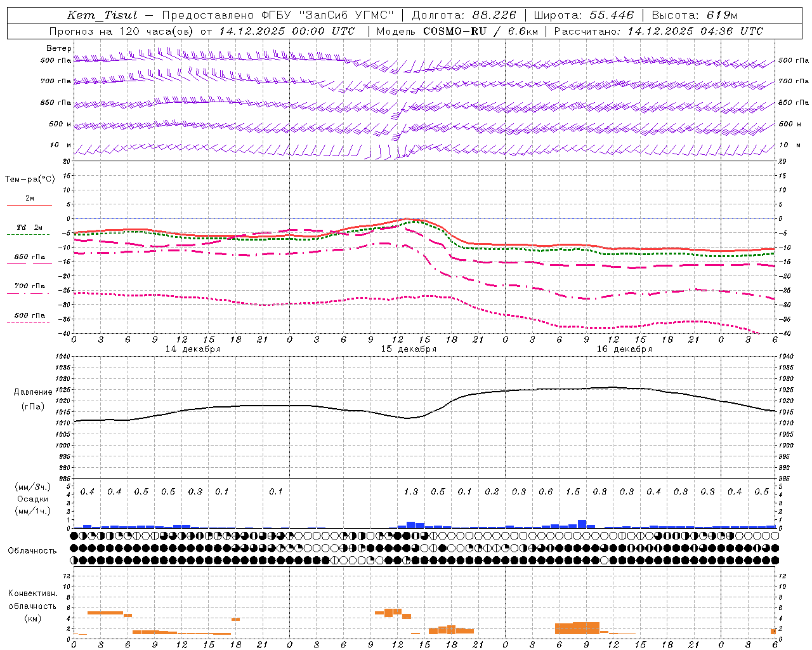Click the Td 2м dew point legend entry
Image resolution: width=812 pixels, height=650 pixels.
tap(29, 227)
